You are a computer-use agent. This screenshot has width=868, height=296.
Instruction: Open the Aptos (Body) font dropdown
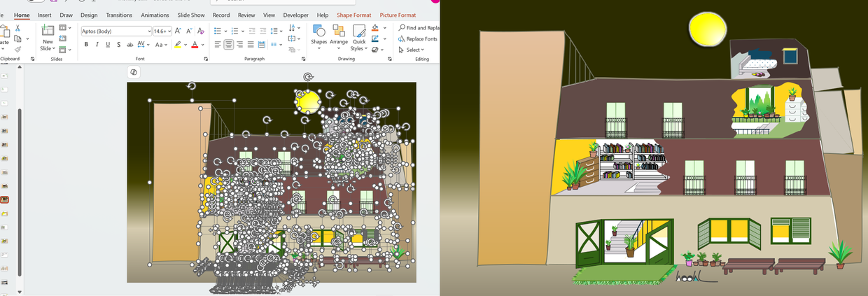pos(149,31)
